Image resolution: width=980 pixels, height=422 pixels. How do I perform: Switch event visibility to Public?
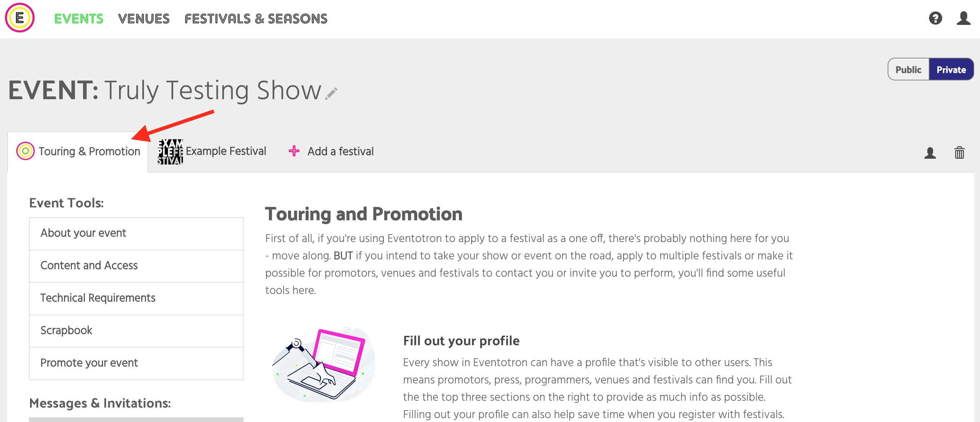coord(908,70)
